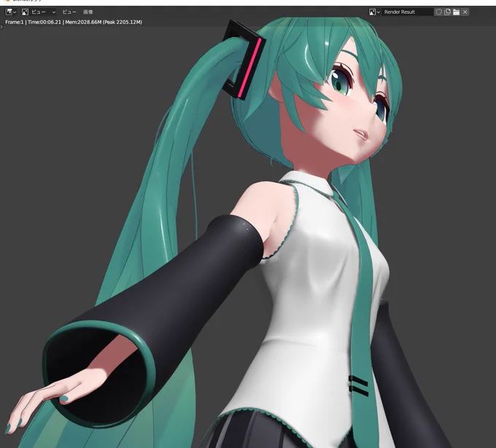Unlink Render Result with X icon
The image size is (496, 448).
point(465,12)
